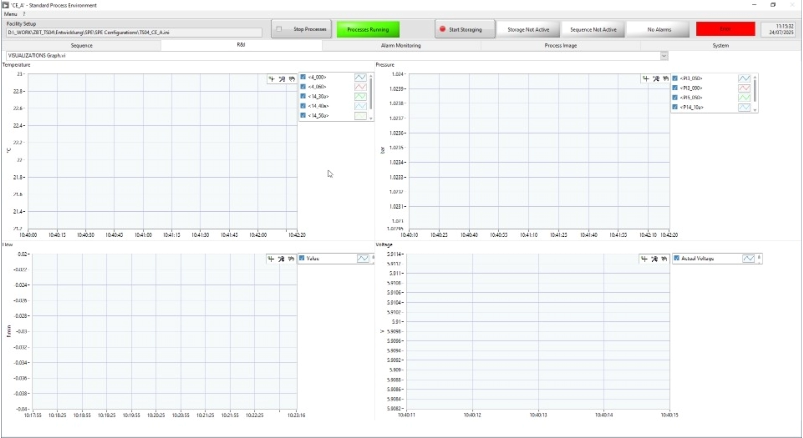
Task: Open the Menu in the menu bar
Action: [x=10, y=14]
